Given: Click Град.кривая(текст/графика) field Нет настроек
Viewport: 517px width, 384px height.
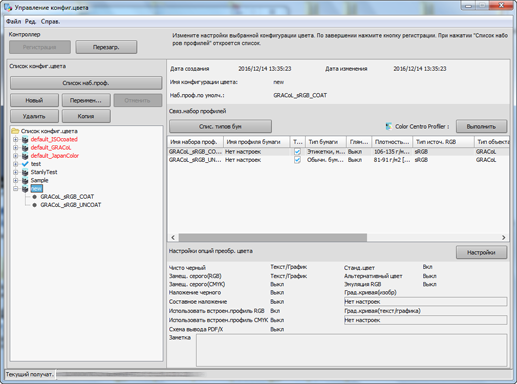Looking at the screenshot, I should [425, 320].
